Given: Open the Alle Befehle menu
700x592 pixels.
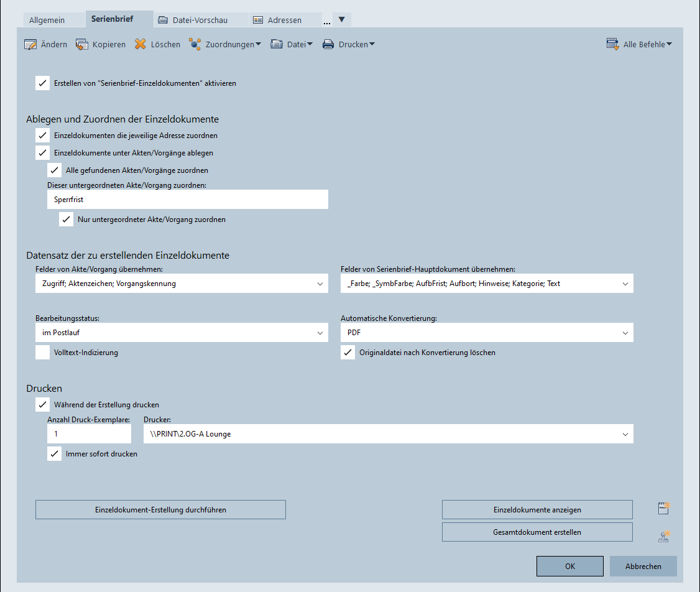Looking at the screenshot, I should tap(640, 44).
